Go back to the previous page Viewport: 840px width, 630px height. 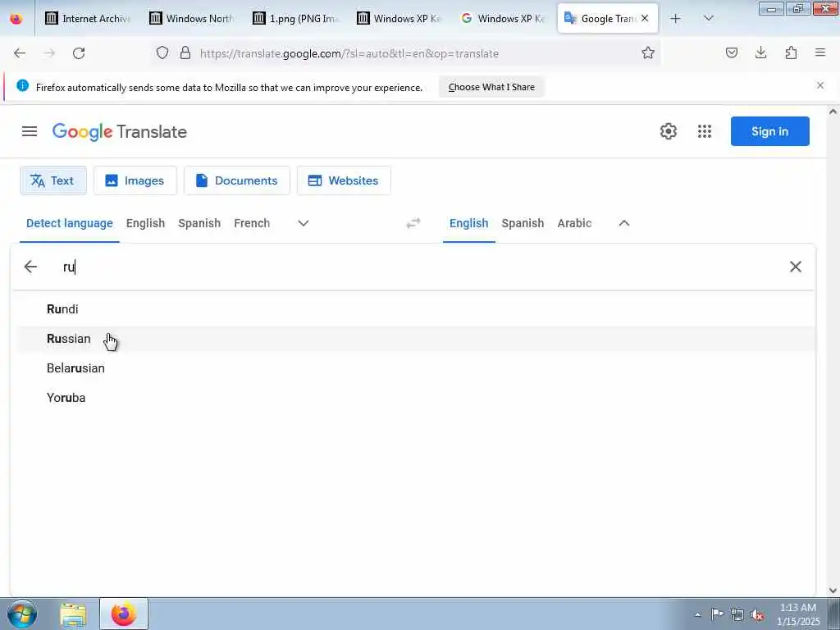pyautogui.click(x=20, y=53)
